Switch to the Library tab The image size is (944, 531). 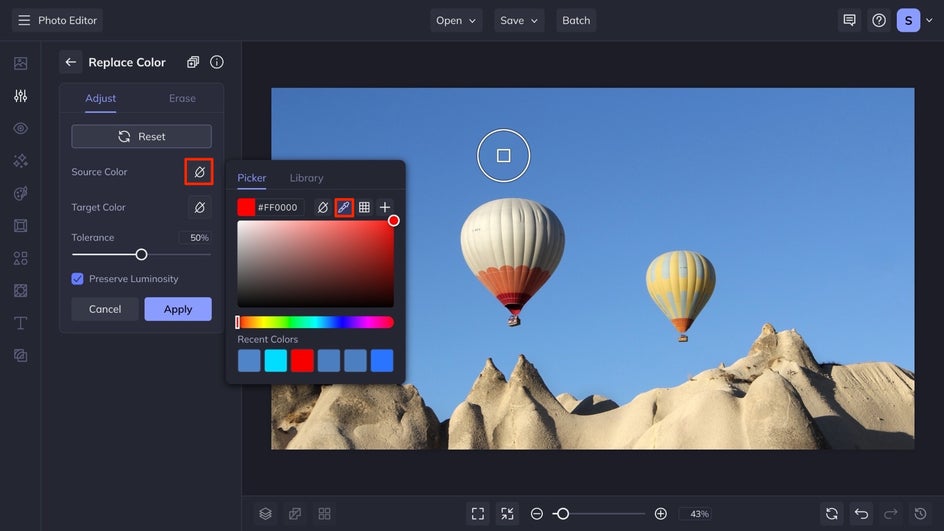point(306,178)
